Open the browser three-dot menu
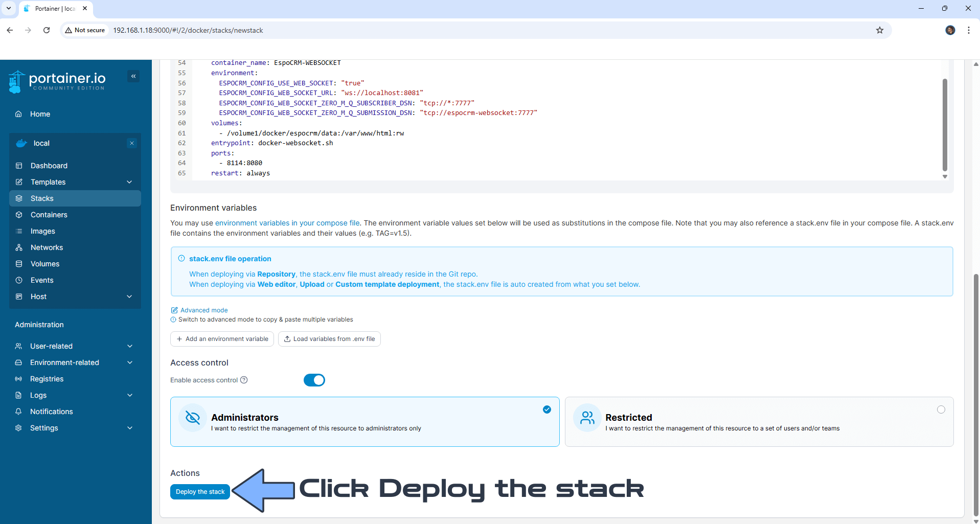This screenshot has width=980, height=524. click(x=968, y=30)
